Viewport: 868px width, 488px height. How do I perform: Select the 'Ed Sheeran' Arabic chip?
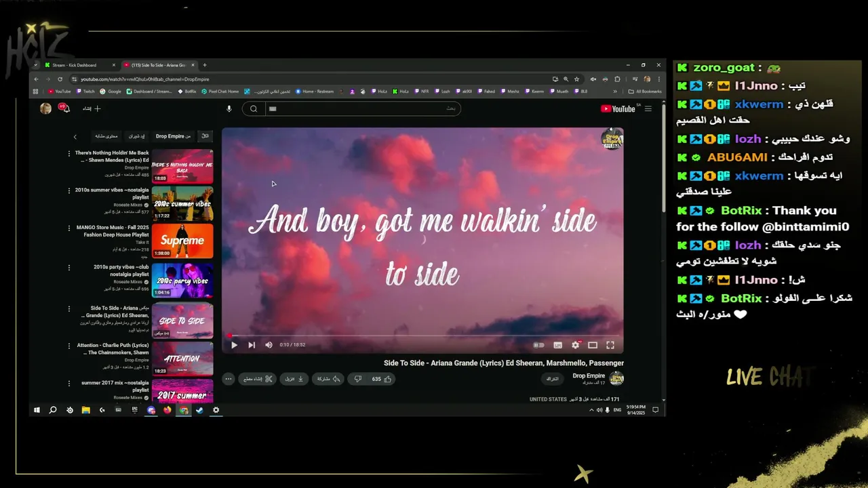coord(137,136)
